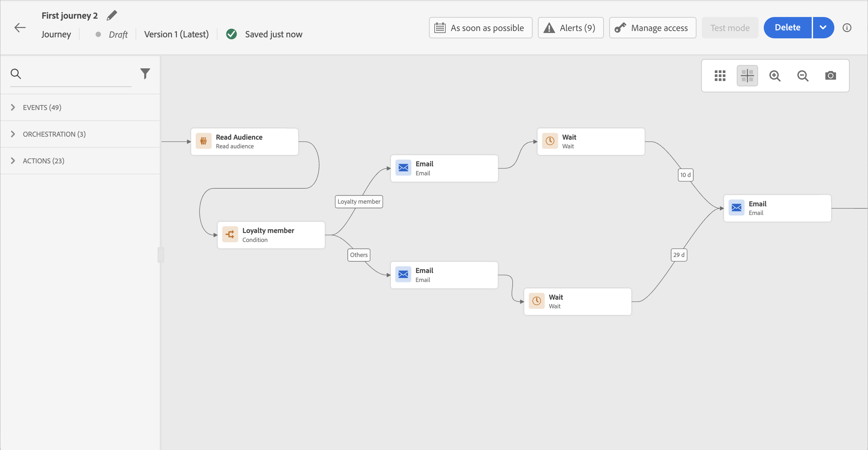
Task: Open the dropdown arrow beside Delete
Action: coord(823,28)
